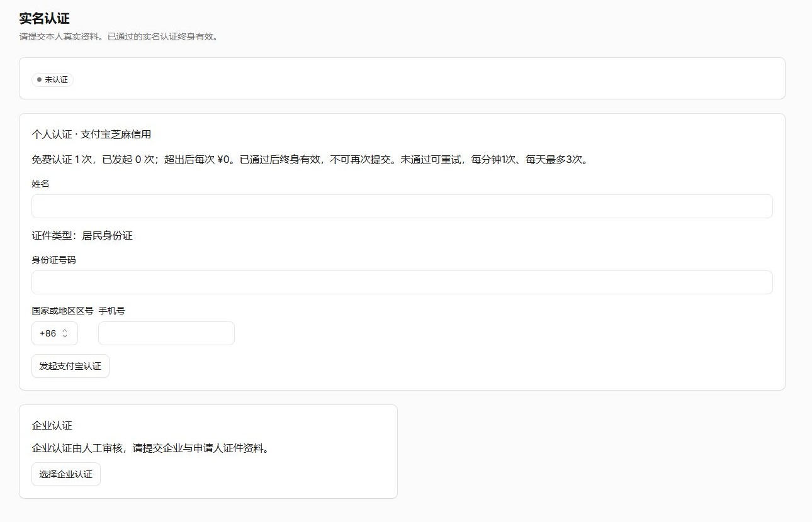Click the 企业认证 card title
812x522 pixels.
[x=52, y=426]
